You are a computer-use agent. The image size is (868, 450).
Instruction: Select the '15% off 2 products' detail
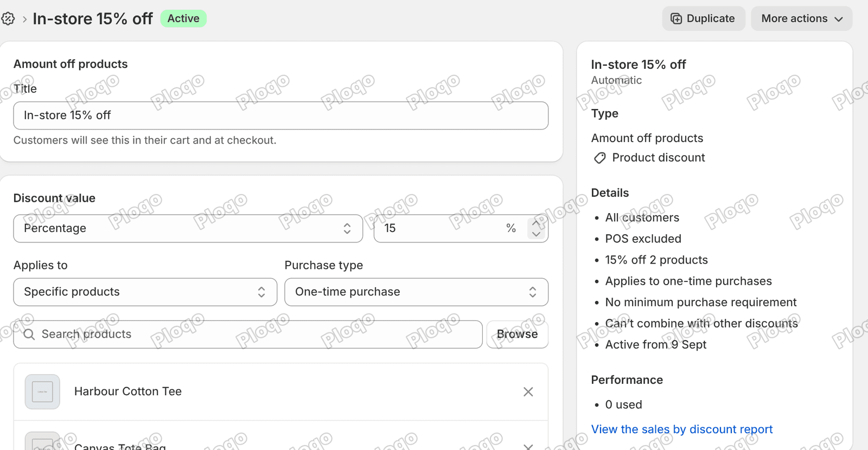point(656,260)
